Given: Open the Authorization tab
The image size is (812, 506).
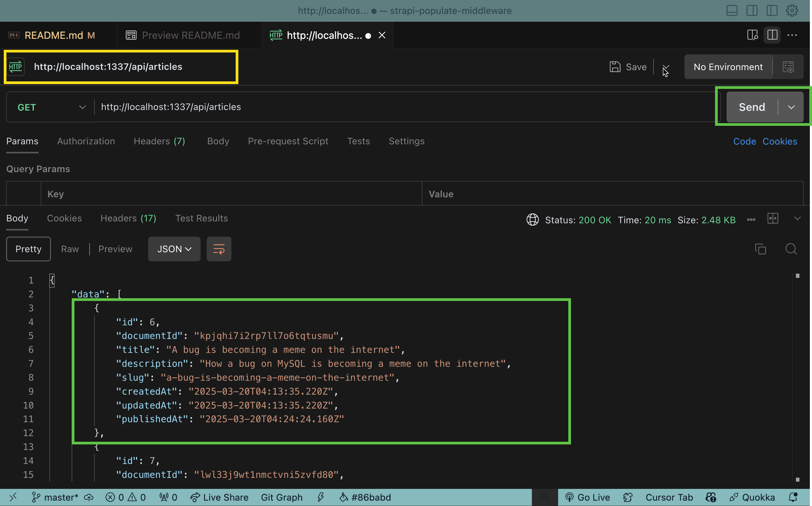Looking at the screenshot, I should point(86,141).
